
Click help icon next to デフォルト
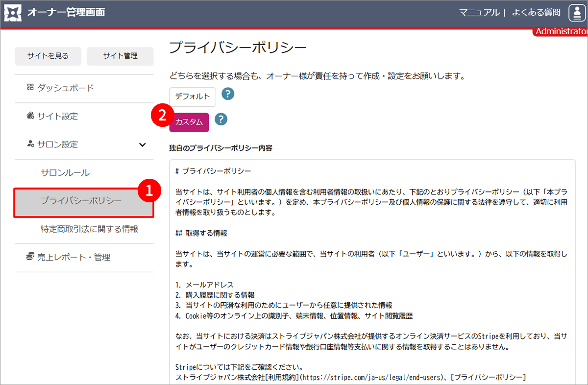228,94
